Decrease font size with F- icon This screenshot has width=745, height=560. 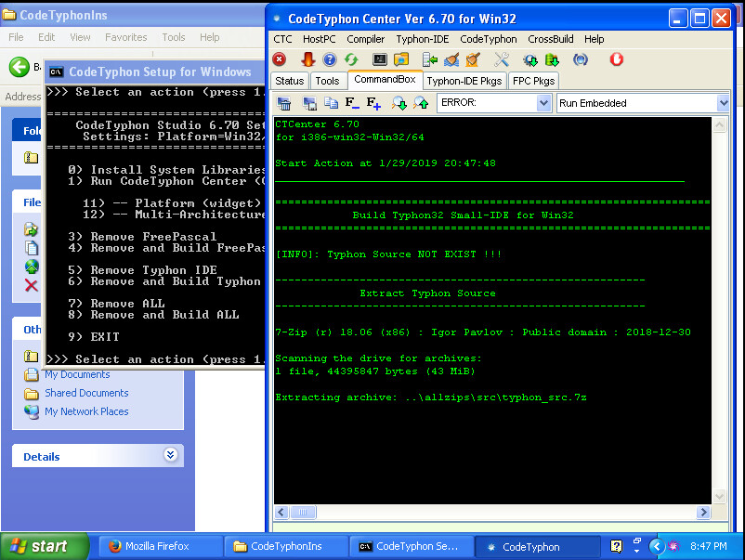tap(352, 103)
